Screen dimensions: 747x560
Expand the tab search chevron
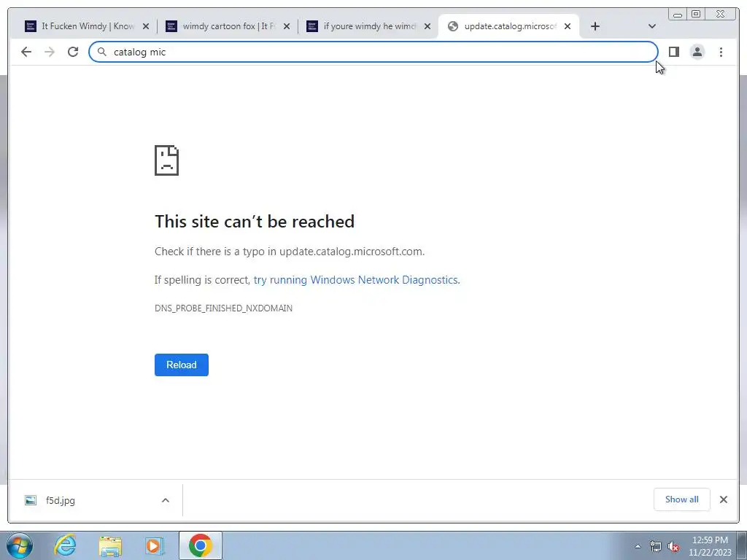coord(652,26)
